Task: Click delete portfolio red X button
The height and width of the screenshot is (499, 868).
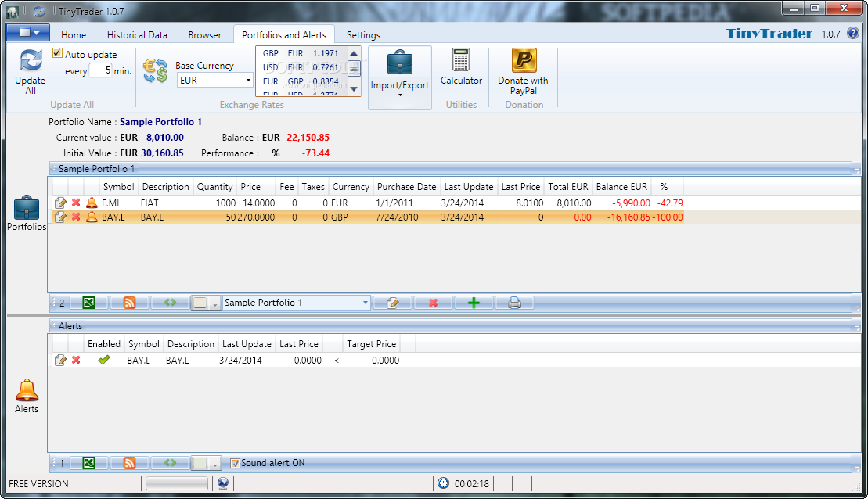Action: [x=433, y=303]
